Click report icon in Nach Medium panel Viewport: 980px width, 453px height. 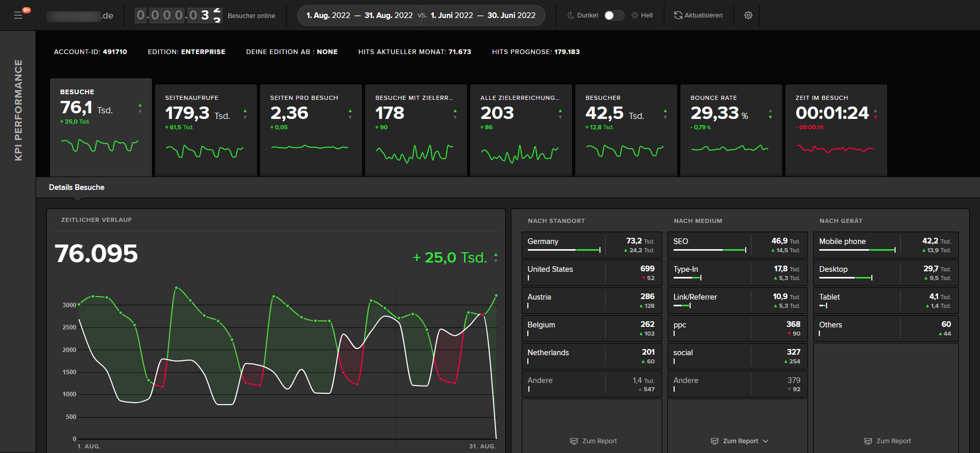click(x=714, y=441)
